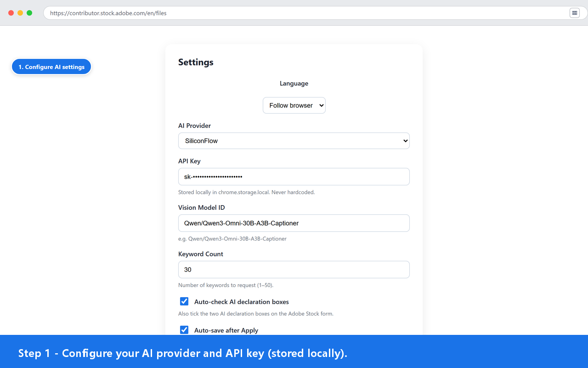The image size is (588, 368).
Task: Click the Vision Model ID text field
Action: 294,223
